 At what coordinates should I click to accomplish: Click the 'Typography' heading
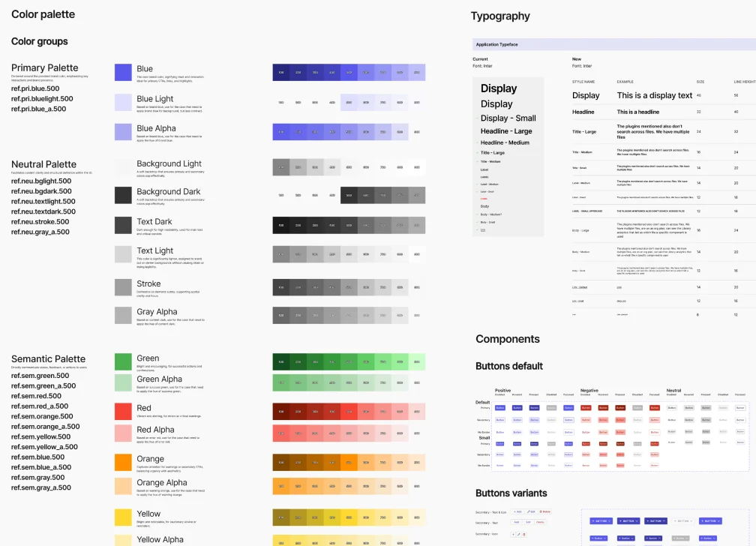pyautogui.click(x=500, y=16)
